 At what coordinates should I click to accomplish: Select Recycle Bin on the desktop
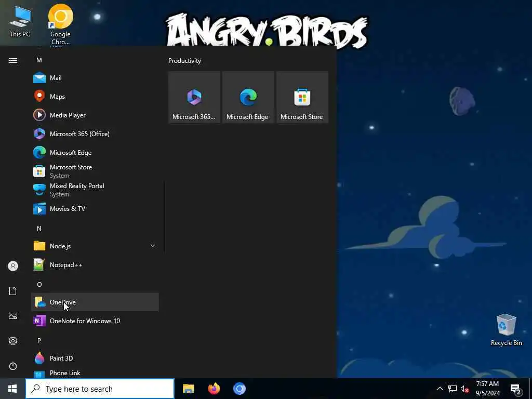pyautogui.click(x=506, y=330)
